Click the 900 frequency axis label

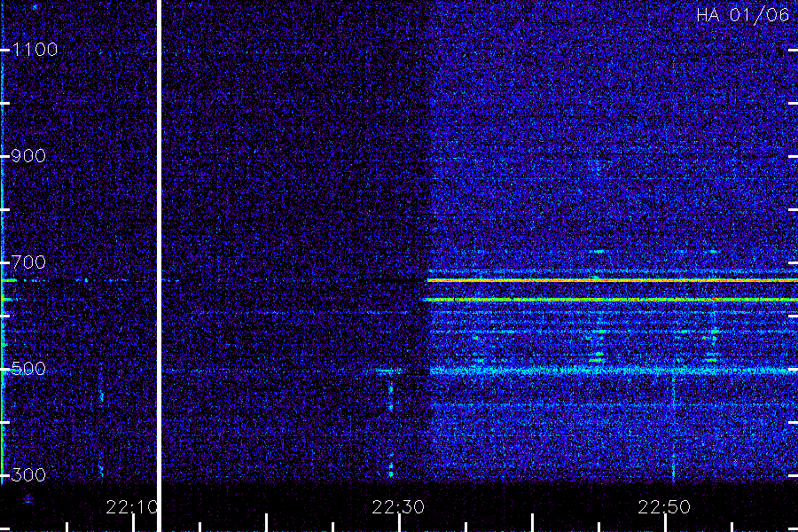click(x=28, y=156)
